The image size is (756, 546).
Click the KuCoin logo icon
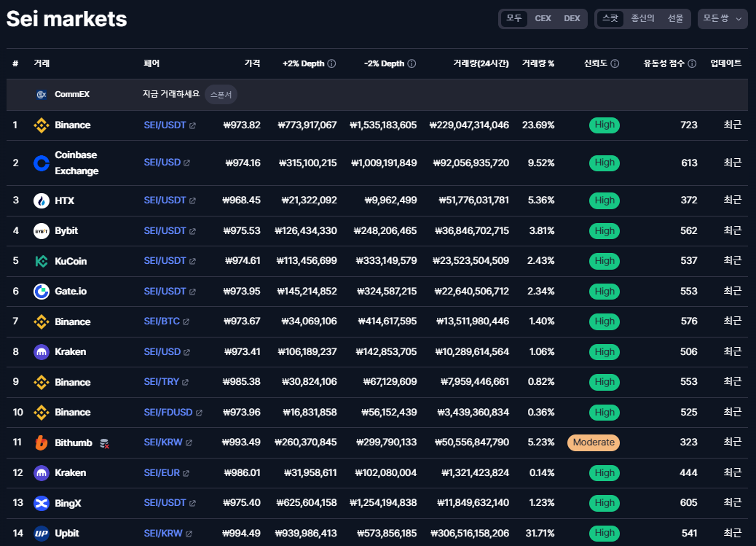42,261
